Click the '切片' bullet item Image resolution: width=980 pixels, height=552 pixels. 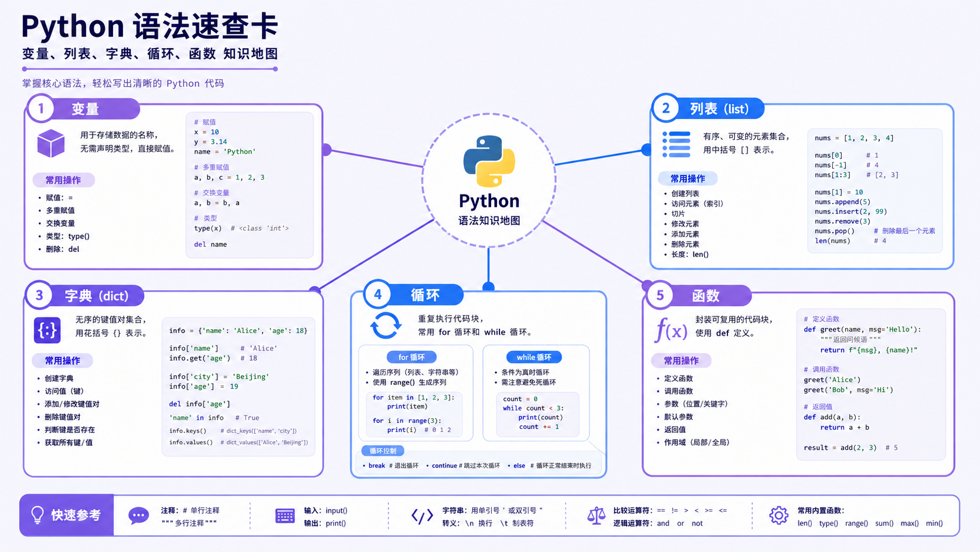(678, 214)
